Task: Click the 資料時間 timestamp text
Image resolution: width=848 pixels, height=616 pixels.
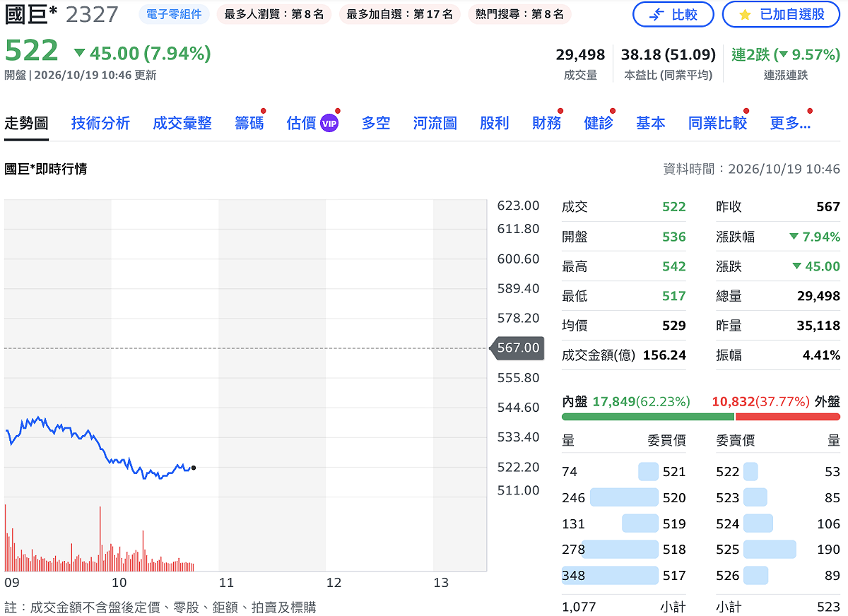Action: (x=752, y=169)
